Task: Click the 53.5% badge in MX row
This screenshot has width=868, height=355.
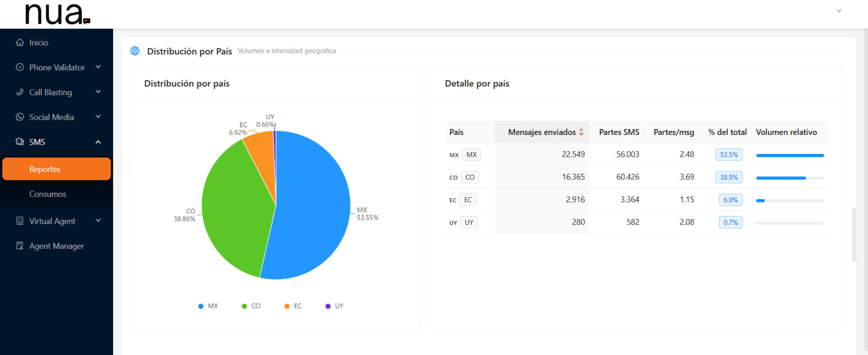Action: (729, 155)
